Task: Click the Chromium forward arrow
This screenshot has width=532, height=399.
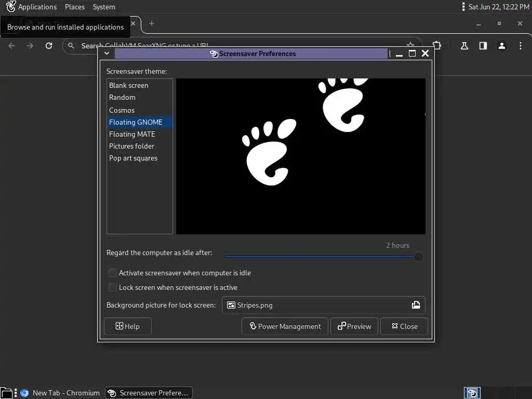Action: pos(30,46)
